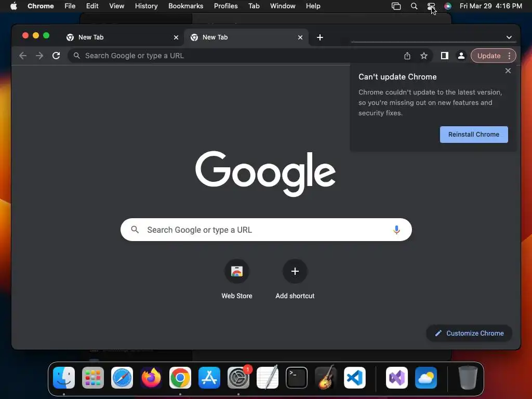Start voice search with the microphone icon
This screenshot has width=532, height=399.
coord(396,230)
